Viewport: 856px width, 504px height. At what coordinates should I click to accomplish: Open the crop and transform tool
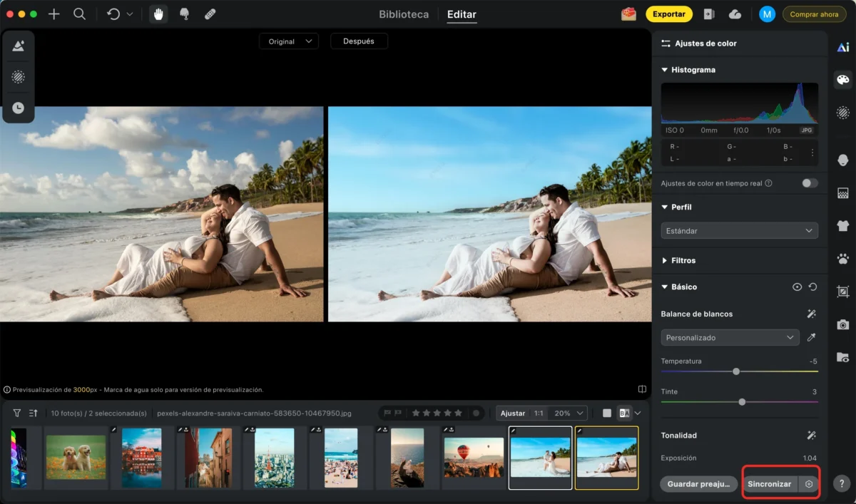(842, 292)
